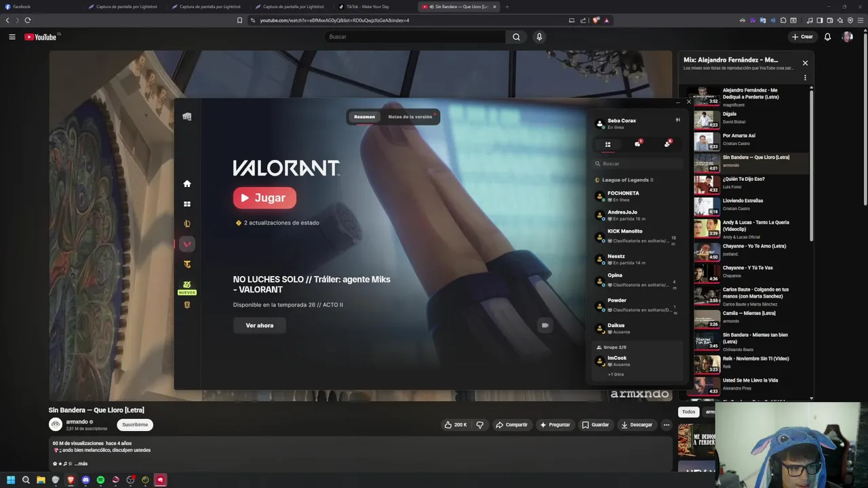The image size is (868, 488).
Task: Open YouTube account avatar menu
Action: click(x=847, y=37)
